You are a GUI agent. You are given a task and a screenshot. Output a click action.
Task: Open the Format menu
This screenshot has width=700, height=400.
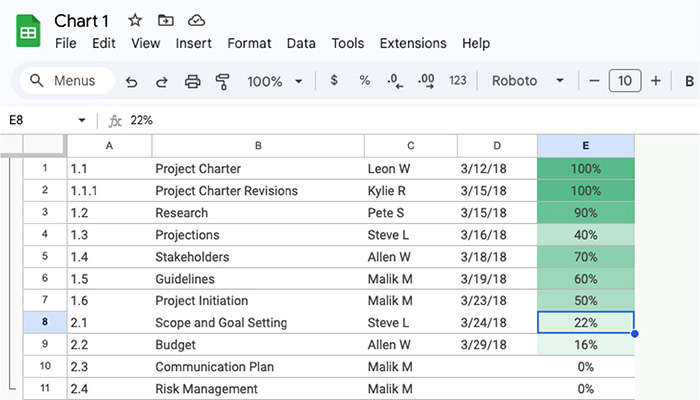pyautogui.click(x=249, y=43)
